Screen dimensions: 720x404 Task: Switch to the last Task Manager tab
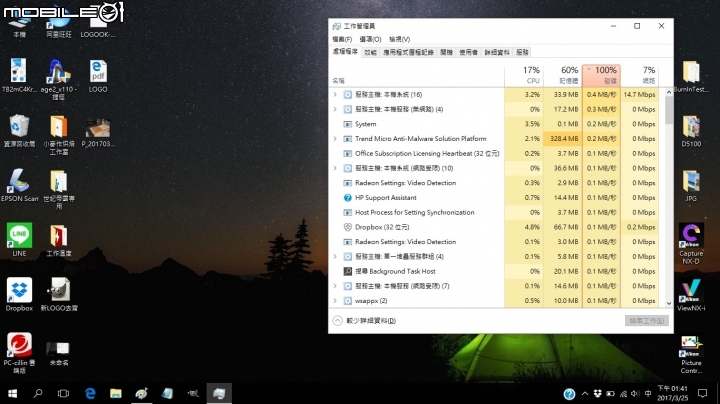tap(523, 52)
